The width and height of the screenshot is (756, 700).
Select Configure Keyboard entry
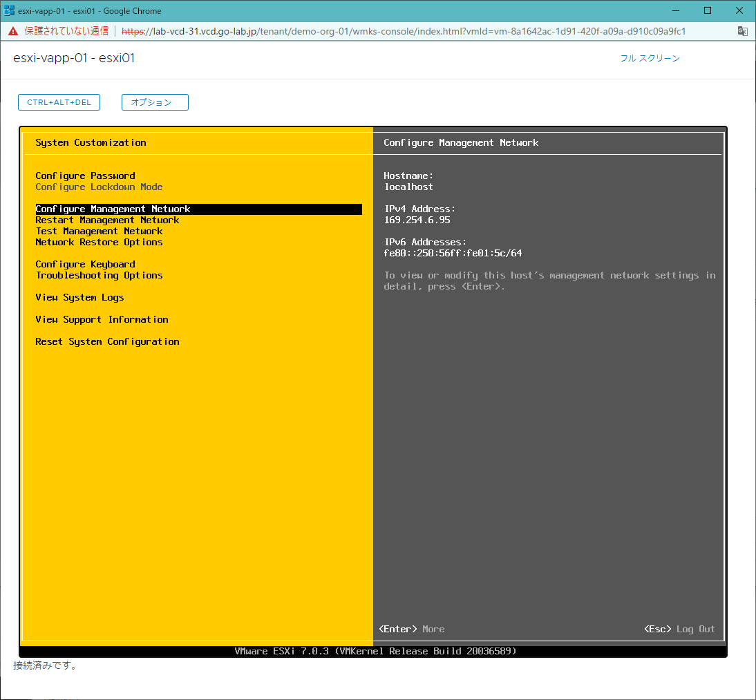[85, 264]
